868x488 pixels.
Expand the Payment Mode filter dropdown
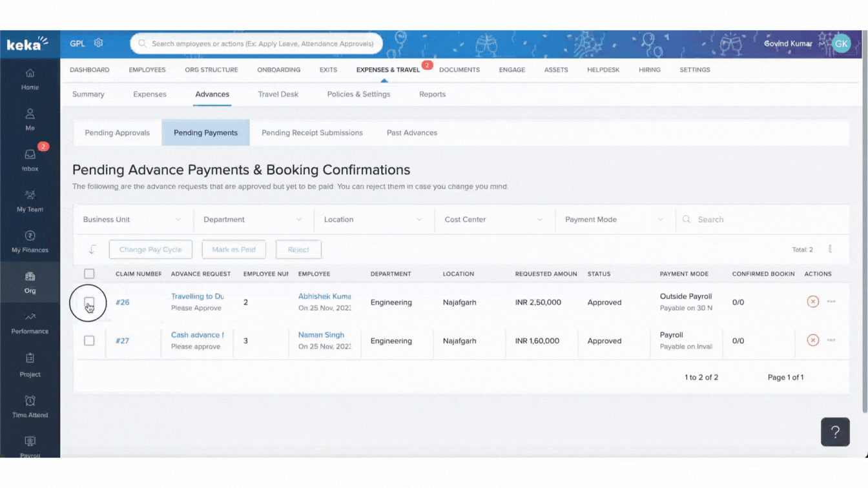click(614, 219)
